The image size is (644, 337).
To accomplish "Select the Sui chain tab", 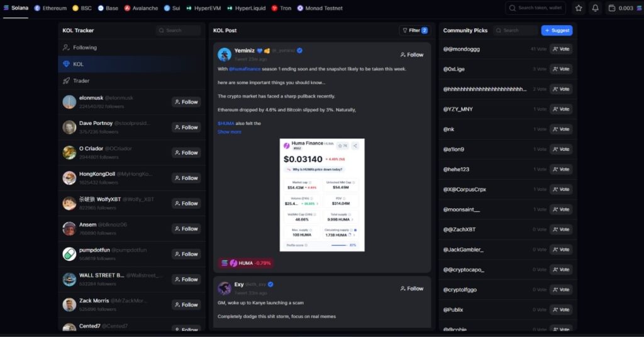I will 172,8.
